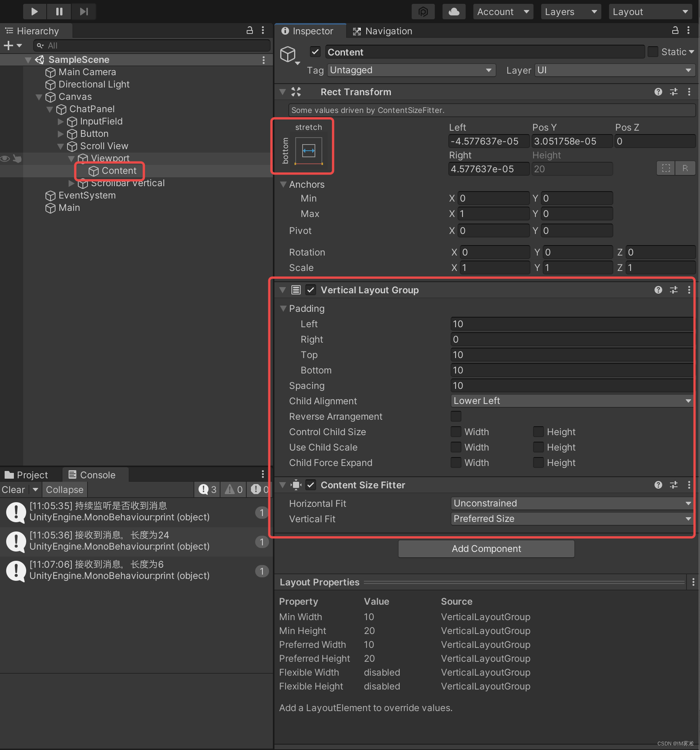Click the Play button in toolbar
Image resolution: width=700 pixels, height=750 pixels.
click(35, 12)
